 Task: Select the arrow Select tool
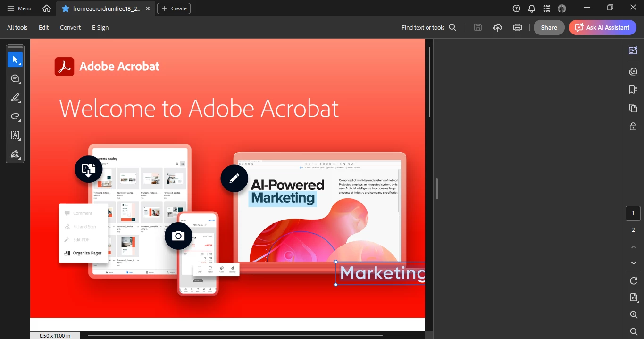pyautogui.click(x=15, y=59)
